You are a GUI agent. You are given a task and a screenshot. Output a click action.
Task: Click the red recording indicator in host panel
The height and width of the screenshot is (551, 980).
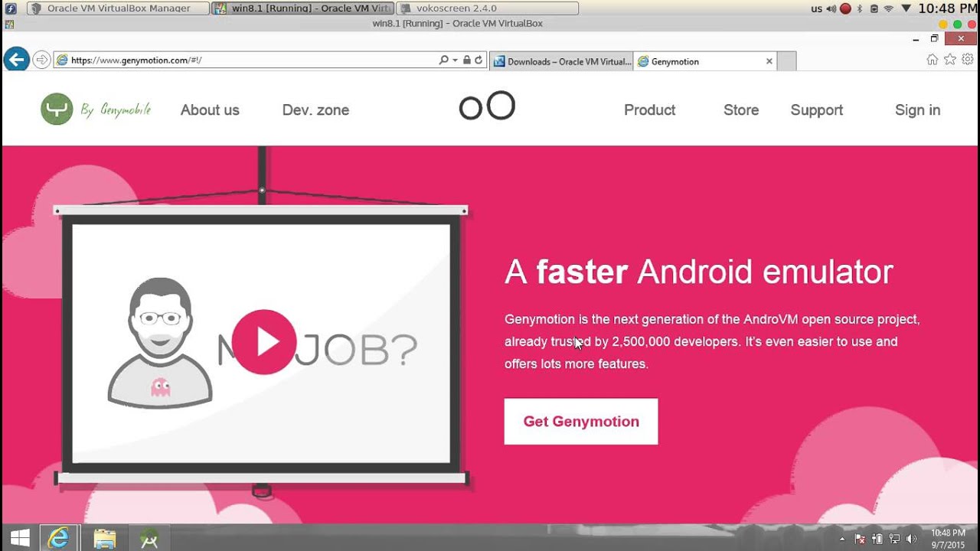pyautogui.click(x=845, y=8)
